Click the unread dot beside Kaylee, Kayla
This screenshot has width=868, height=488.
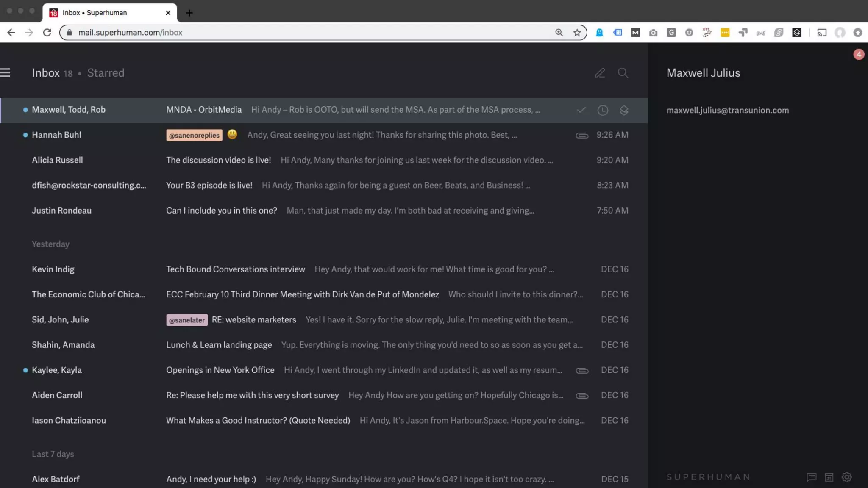[x=25, y=370]
